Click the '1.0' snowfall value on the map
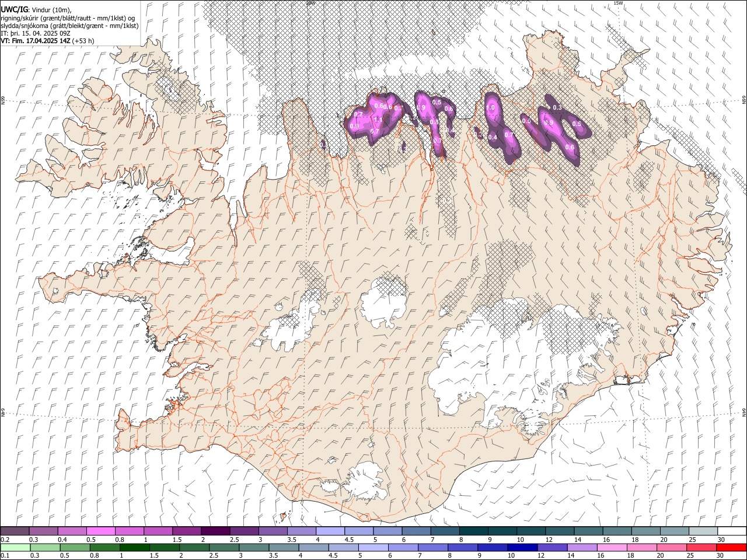This screenshot has height=560, width=747. pyautogui.click(x=490, y=107)
